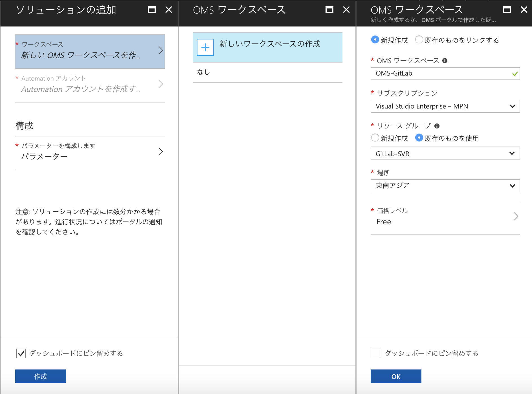Viewport: 532px width, 394px height.
Task: Close the right OMS ワークスペース blade
Action: click(524, 10)
